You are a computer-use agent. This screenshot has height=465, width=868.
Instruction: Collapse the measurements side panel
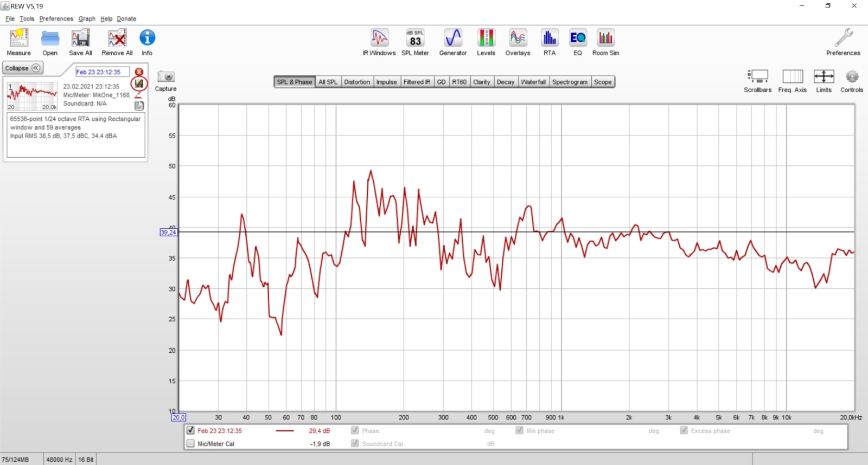tap(23, 68)
